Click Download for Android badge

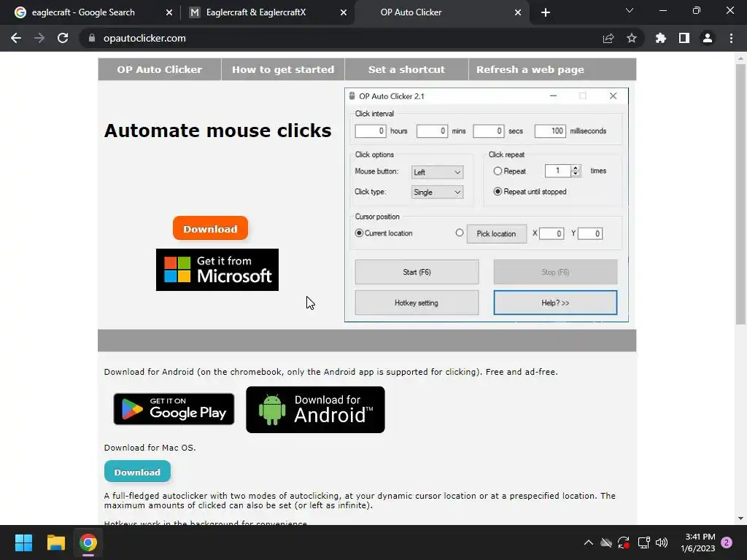tap(315, 410)
